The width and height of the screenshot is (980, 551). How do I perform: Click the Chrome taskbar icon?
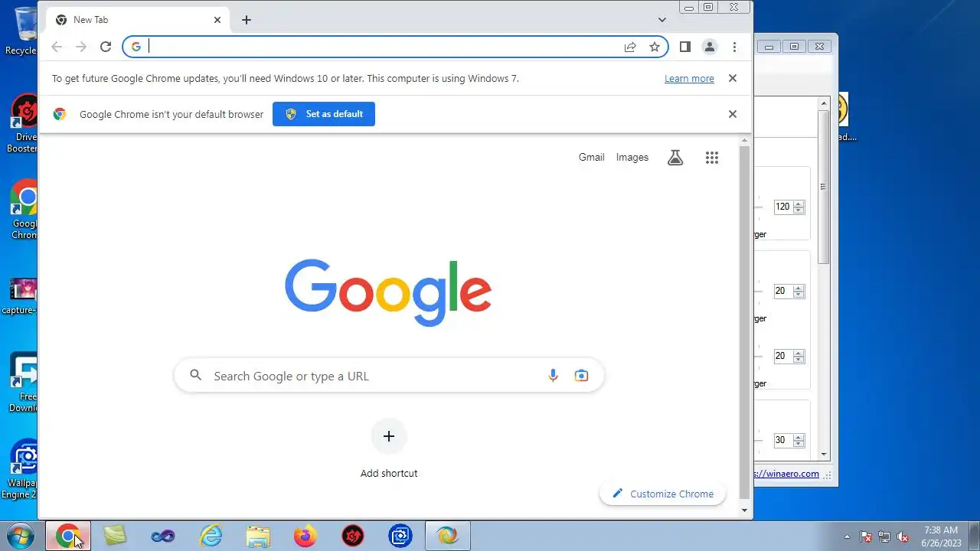pos(68,536)
